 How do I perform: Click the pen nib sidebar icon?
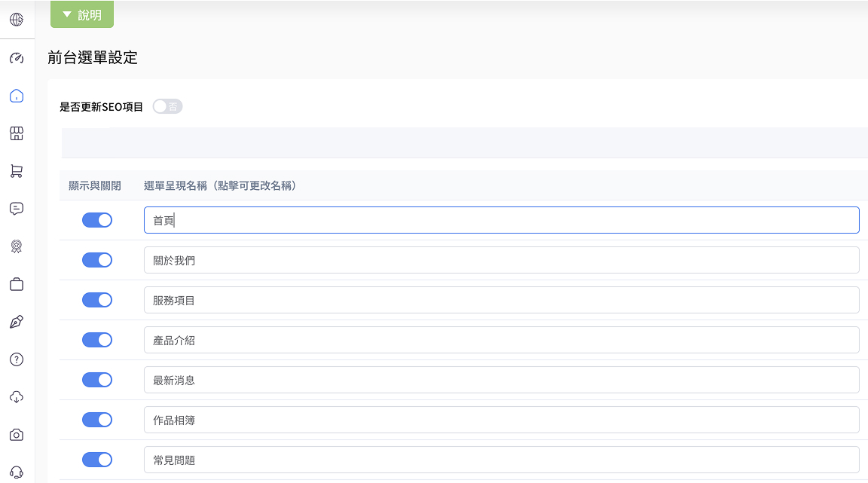[x=17, y=322]
